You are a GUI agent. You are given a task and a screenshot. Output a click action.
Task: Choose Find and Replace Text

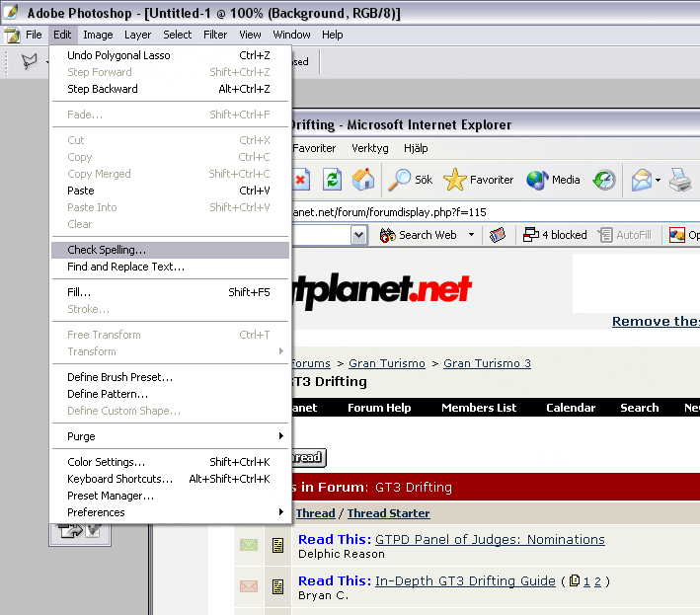[170, 267]
